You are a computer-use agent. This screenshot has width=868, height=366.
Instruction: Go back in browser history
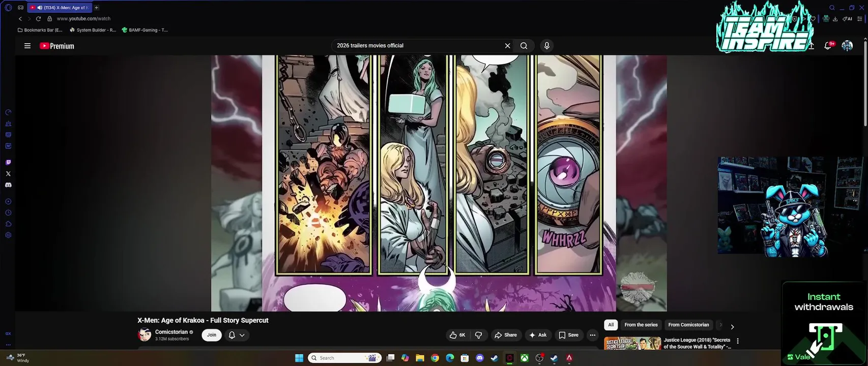(x=20, y=19)
